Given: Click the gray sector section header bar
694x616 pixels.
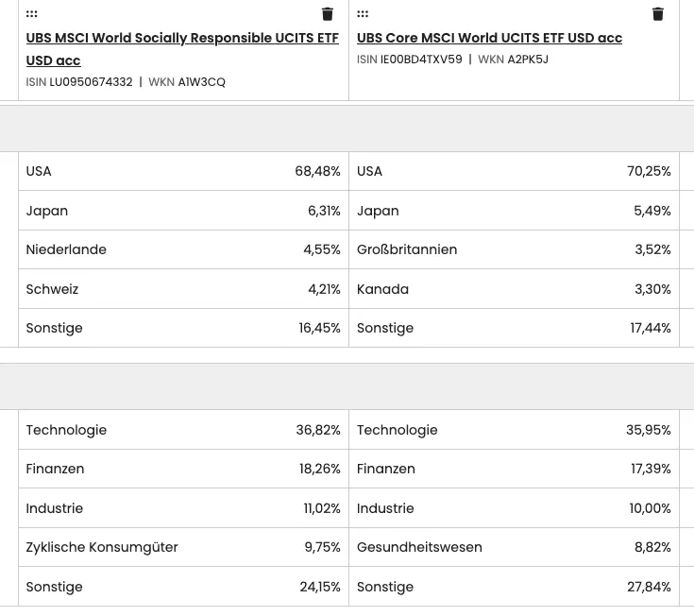Looking at the screenshot, I should click(x=347, y=386).
